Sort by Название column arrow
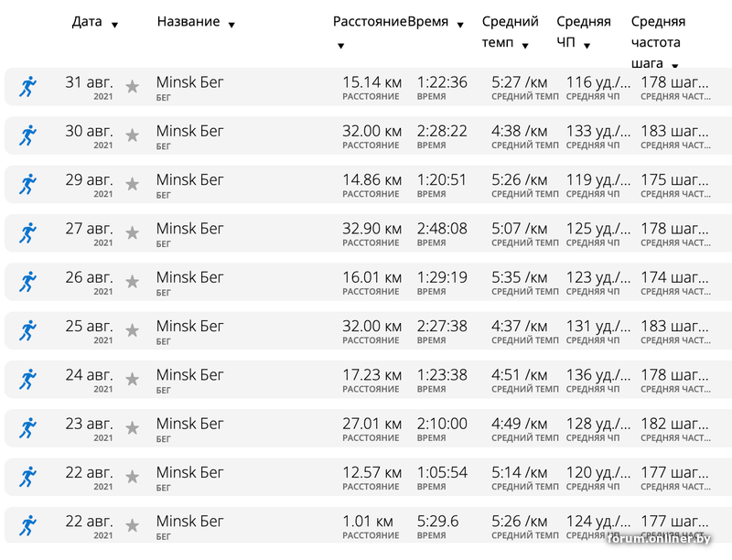Screen dimensions: 732x560 (231, 25)
